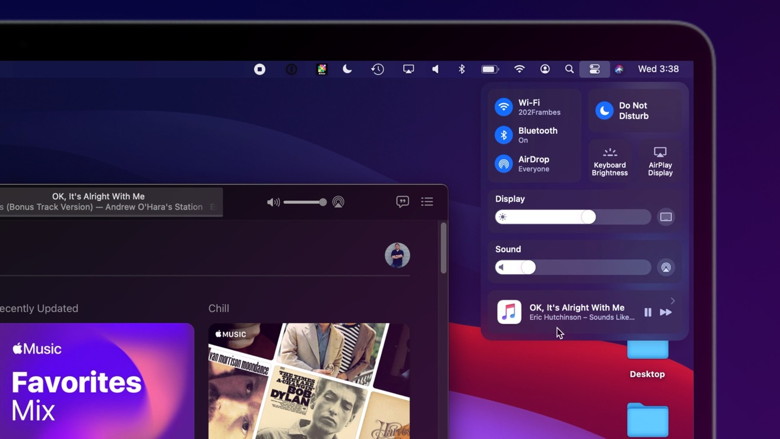The width and height of the screenshot is (780, 439).
Task: Toggle Bluetooth in Control Center
Action: click(504, 135)
